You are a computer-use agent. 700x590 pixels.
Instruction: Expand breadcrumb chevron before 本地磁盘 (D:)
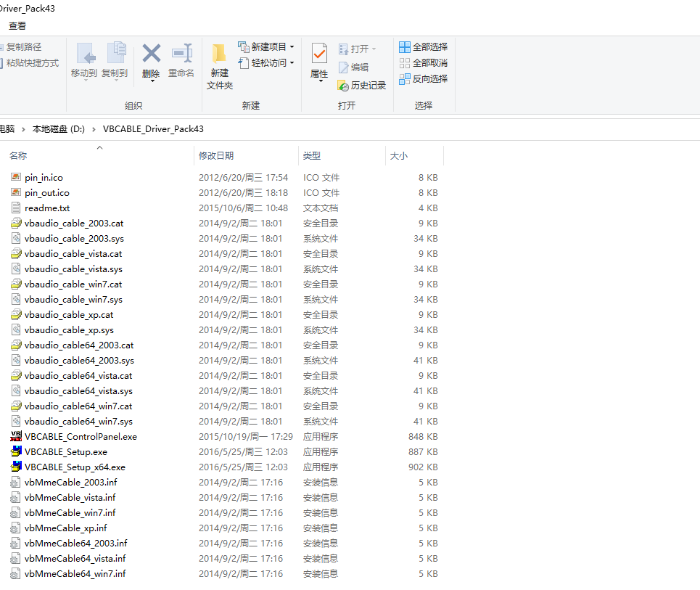(23, 129)
